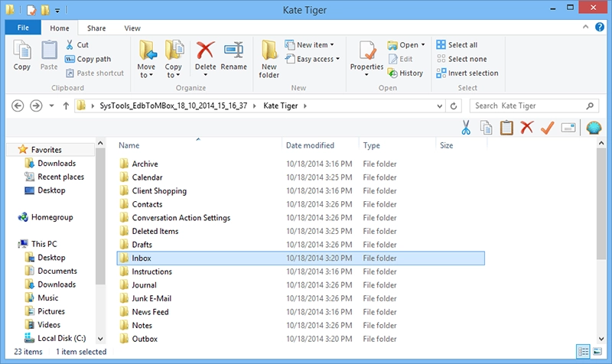Click the Move to folder icon
Image resolution: width=612 pixels, height=364 pixels.
point(147,50)
